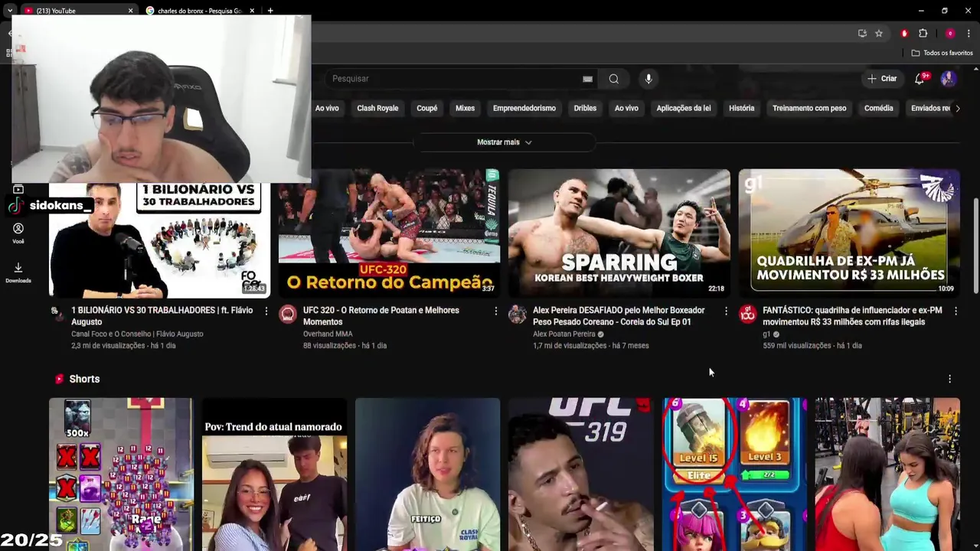Open Chrome three-dot menu
This screenshot has width=980, height=551.
coord(969,34)
